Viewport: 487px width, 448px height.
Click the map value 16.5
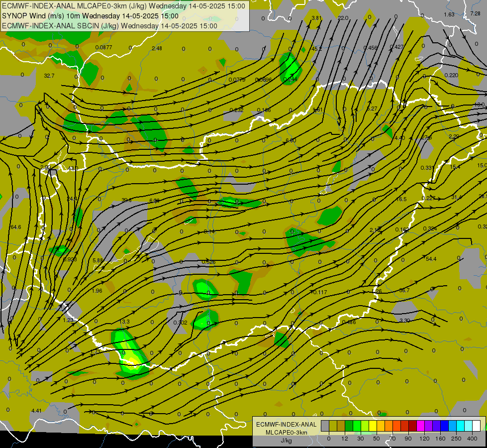[401, 199]
